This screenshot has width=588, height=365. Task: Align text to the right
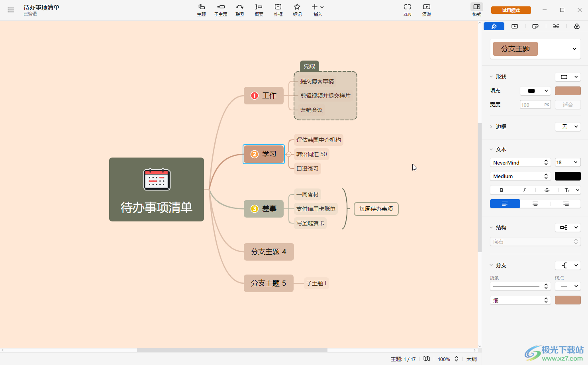click(x=566, y=204)
